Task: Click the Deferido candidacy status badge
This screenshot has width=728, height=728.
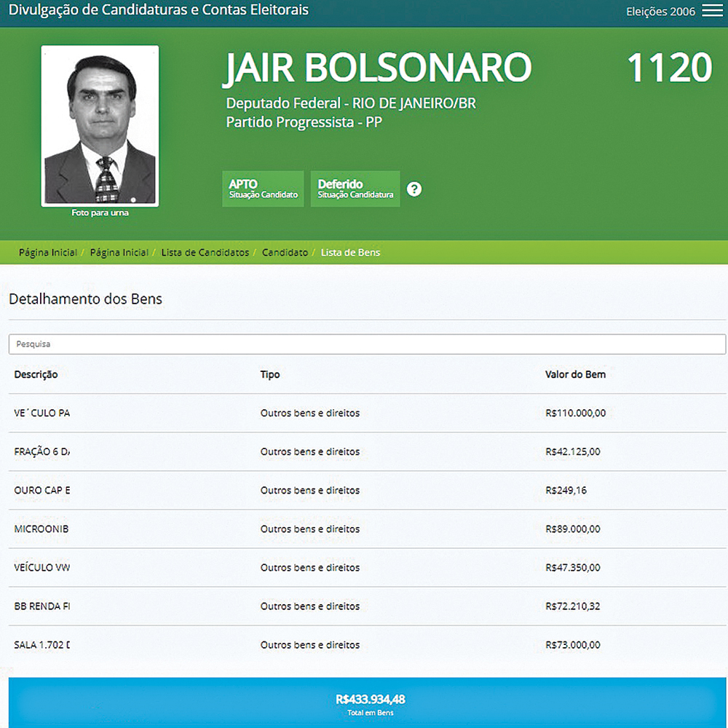Action: 355,189
